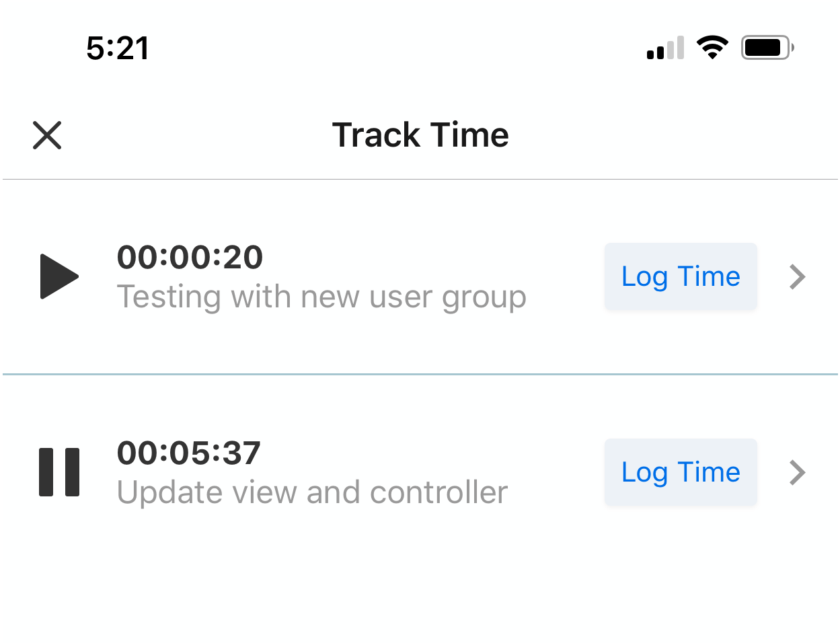840x643 pixels.
Task: Log Time for Testing with new user group
Action: [x=681, y=276]
